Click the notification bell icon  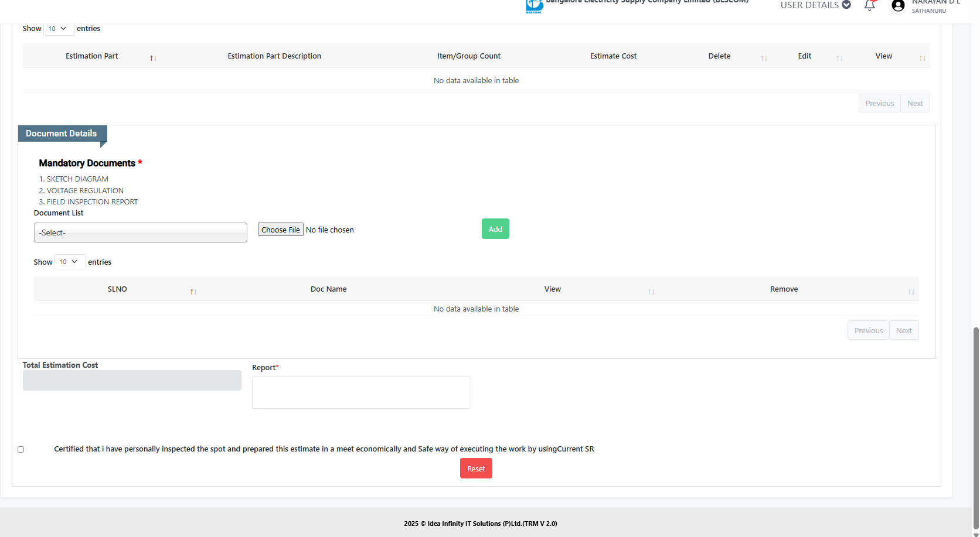point(869,5)
